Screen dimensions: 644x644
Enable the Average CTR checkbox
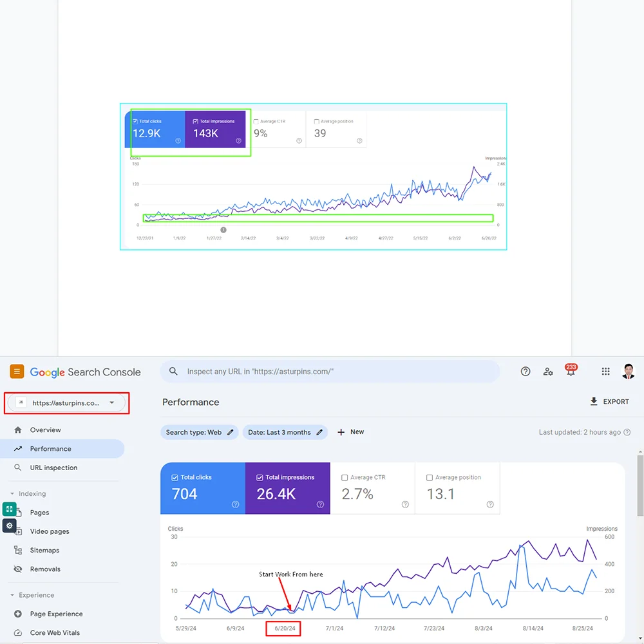pyautogui.click(x=345, y=478)
